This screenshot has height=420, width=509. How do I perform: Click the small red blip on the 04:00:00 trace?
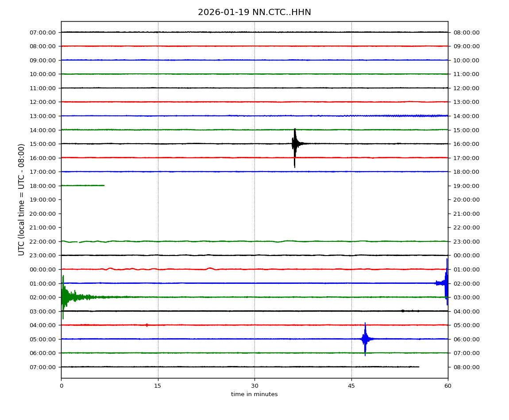click(x=147, y=325)
